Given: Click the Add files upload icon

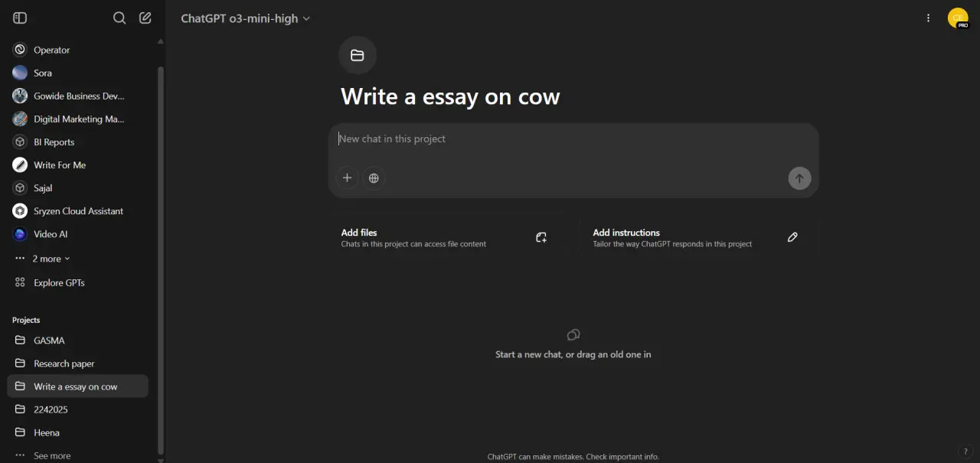Looking at the screenshot, I should pyautogui.click(x=541, y=237).
